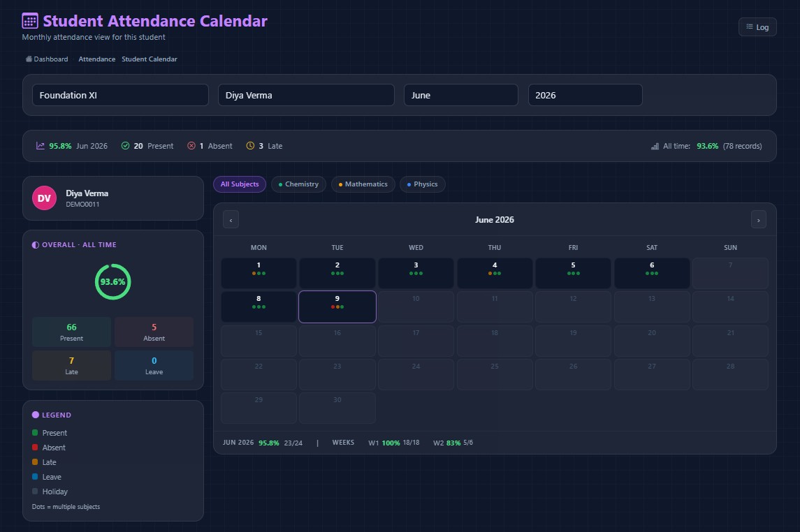Viewport: 800px width, 532px height.
Task: Click the Dashboard home icon in breadcrumb
Action: [x=29, y=59]
